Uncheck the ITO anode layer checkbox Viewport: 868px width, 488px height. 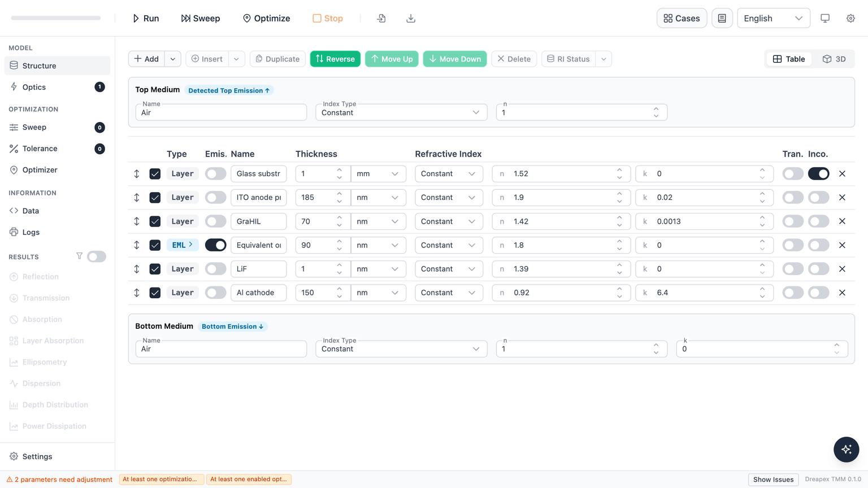155,198
